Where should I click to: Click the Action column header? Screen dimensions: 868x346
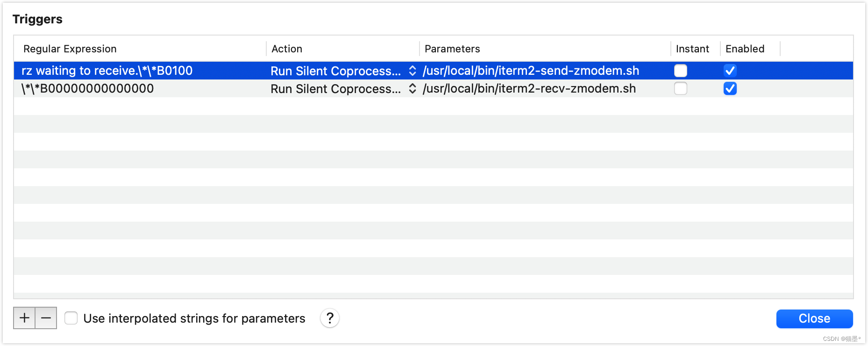click(x=287, y=49)
